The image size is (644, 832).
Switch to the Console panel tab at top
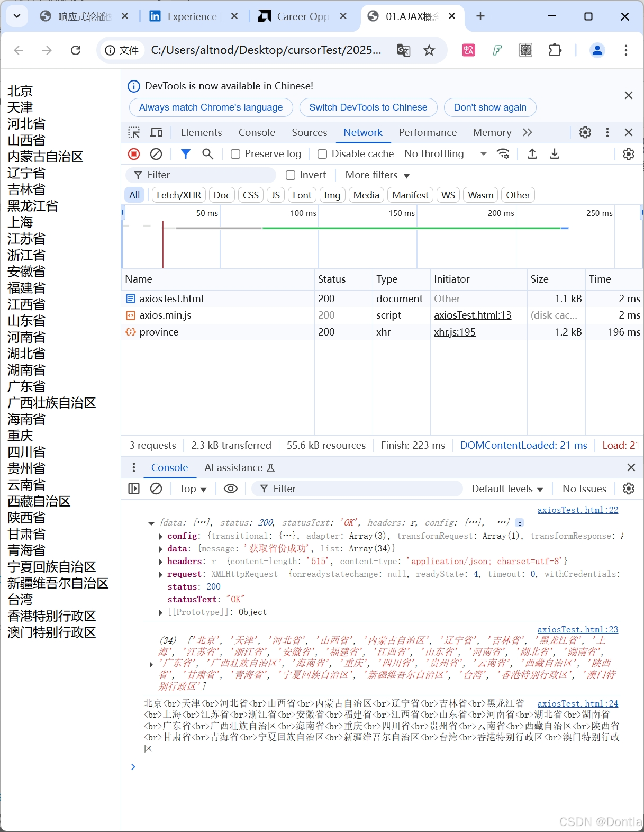point(257,132)
